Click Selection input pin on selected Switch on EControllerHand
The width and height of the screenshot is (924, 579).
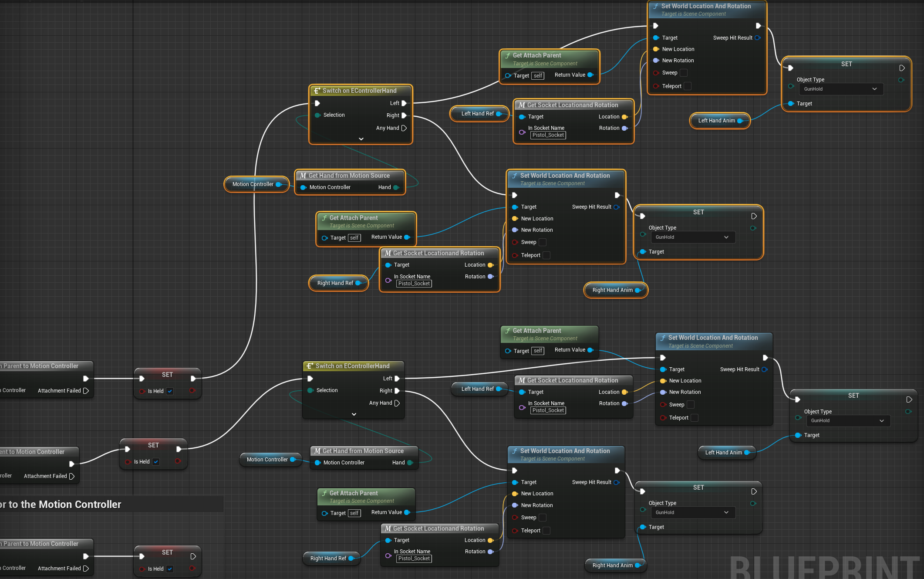coord(318,115)
